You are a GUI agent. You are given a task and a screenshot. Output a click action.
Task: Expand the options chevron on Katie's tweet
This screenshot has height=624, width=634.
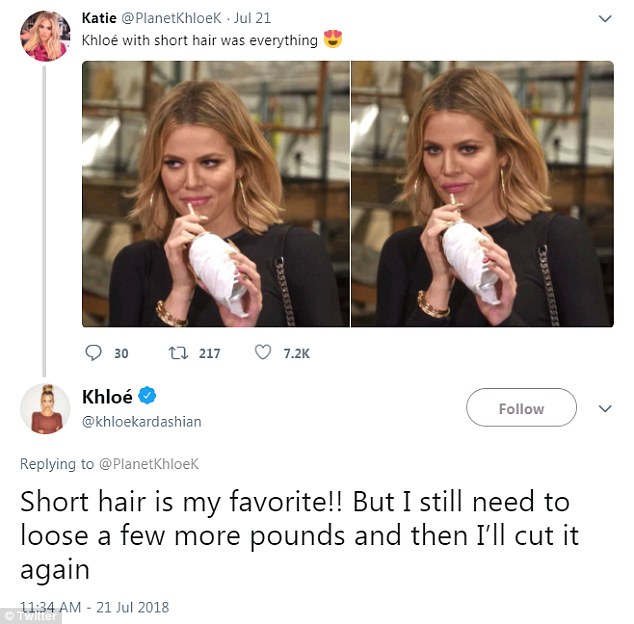click(x=605, y=19)
